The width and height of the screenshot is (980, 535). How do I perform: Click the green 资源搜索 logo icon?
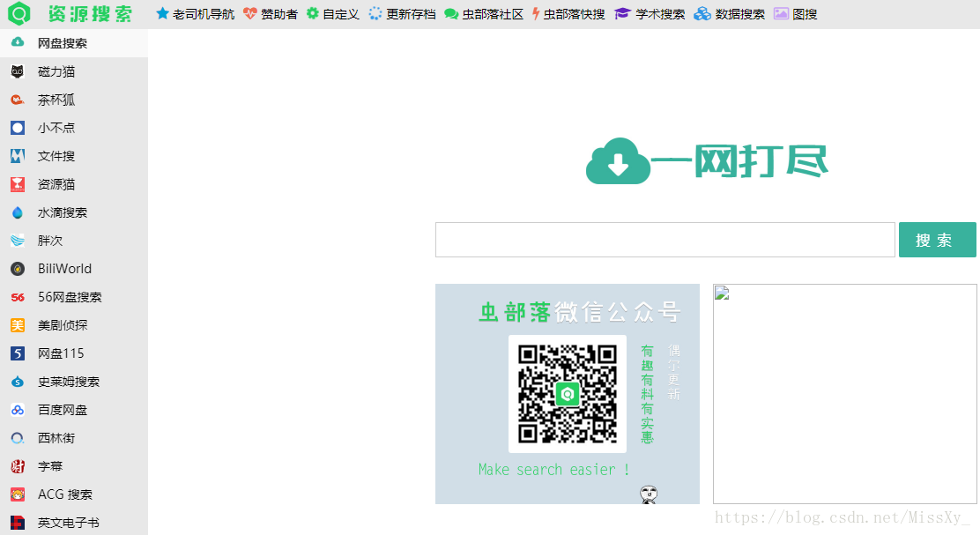[x=19, y=13]
